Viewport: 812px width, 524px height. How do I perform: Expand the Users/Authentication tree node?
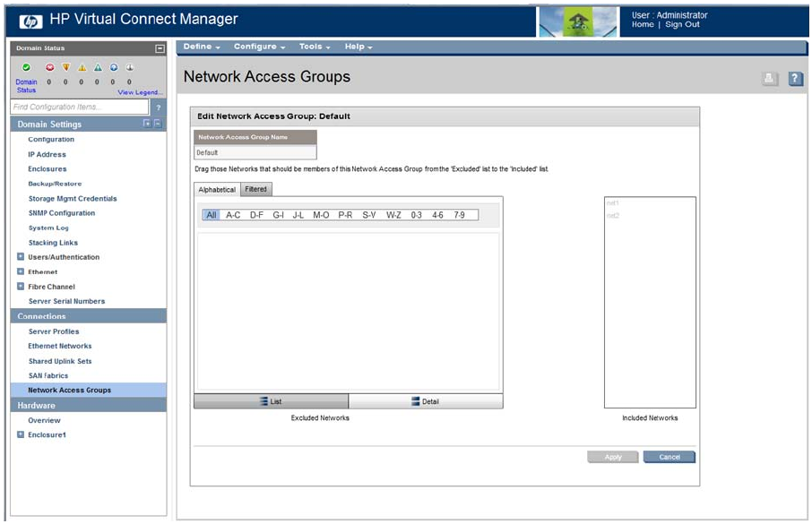21,257
